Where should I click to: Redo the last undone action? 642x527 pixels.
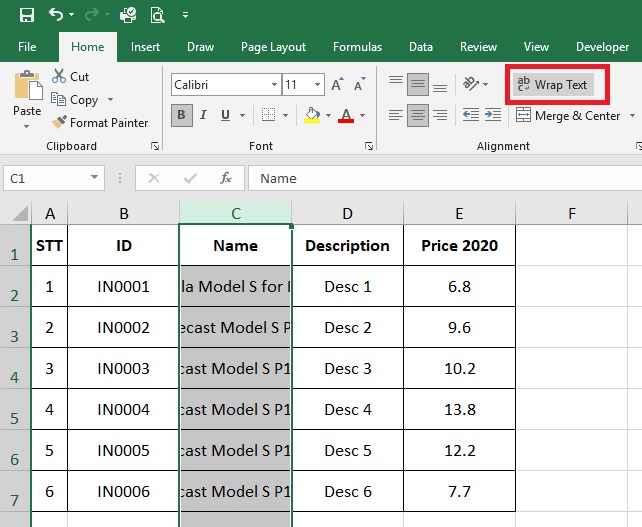point(92,15)
